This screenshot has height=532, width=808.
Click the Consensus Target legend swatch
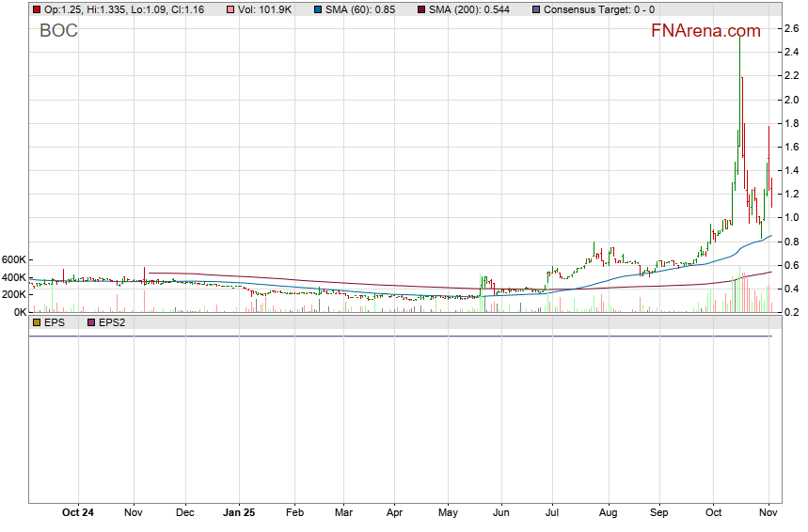[536, 9]
